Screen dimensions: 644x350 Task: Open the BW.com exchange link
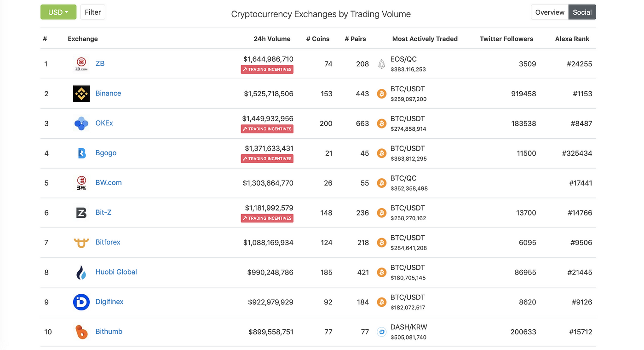point(109,183)
